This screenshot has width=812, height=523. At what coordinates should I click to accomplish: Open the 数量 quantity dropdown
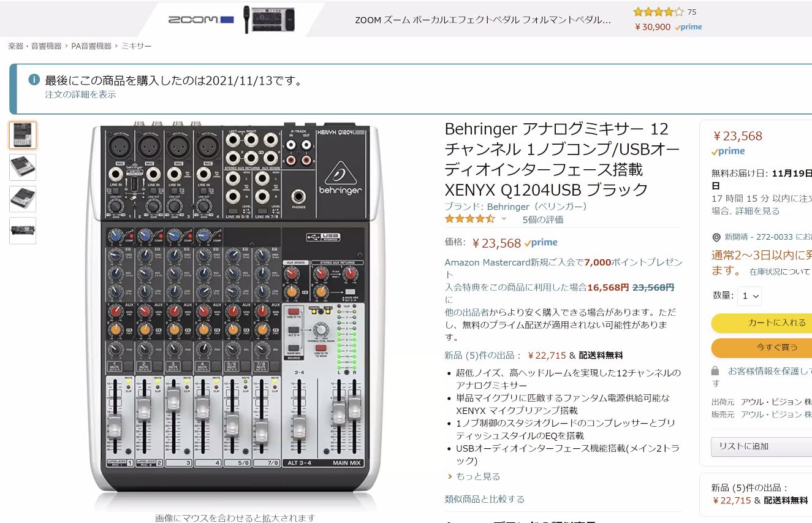pos(749,296)
